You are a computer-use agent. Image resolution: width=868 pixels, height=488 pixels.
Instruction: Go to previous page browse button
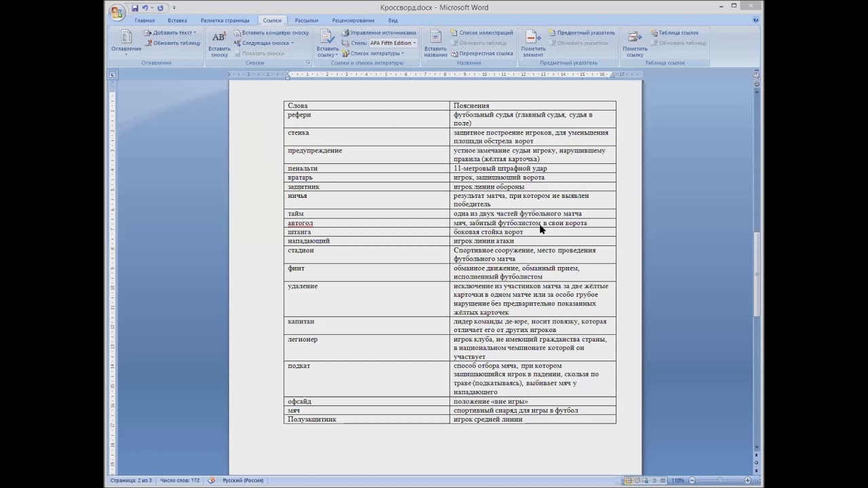pyautogui.click(x=757, y=455)
